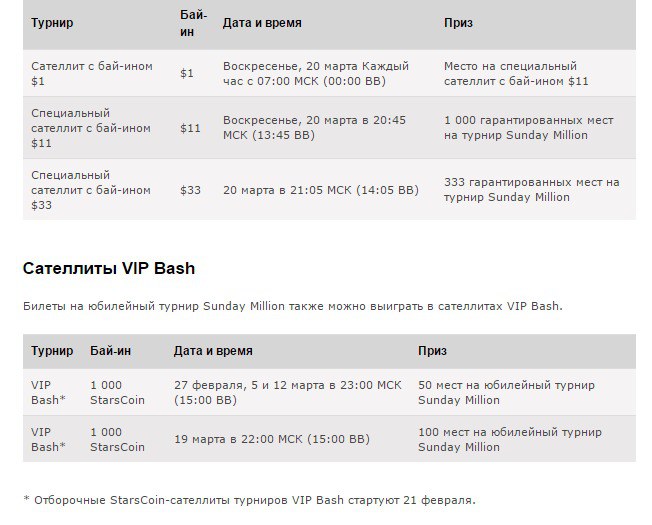
Task: Click the 'Дата и время' header in the top table
Action: click(x=262, y=22)
